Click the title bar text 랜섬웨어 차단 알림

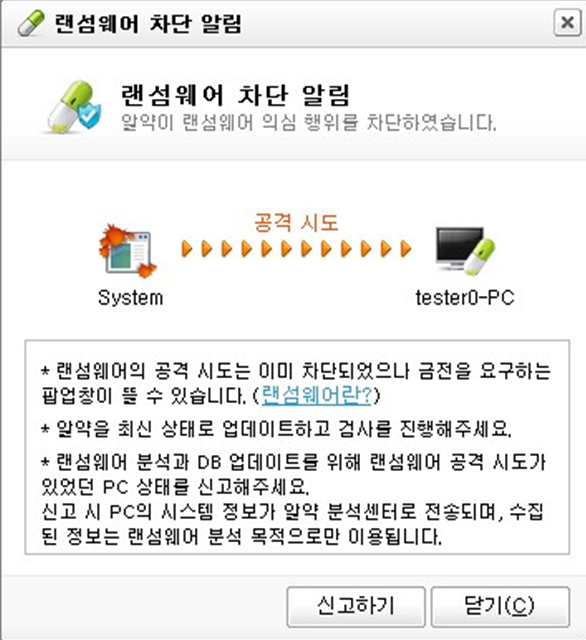click(x=148, y=23)
